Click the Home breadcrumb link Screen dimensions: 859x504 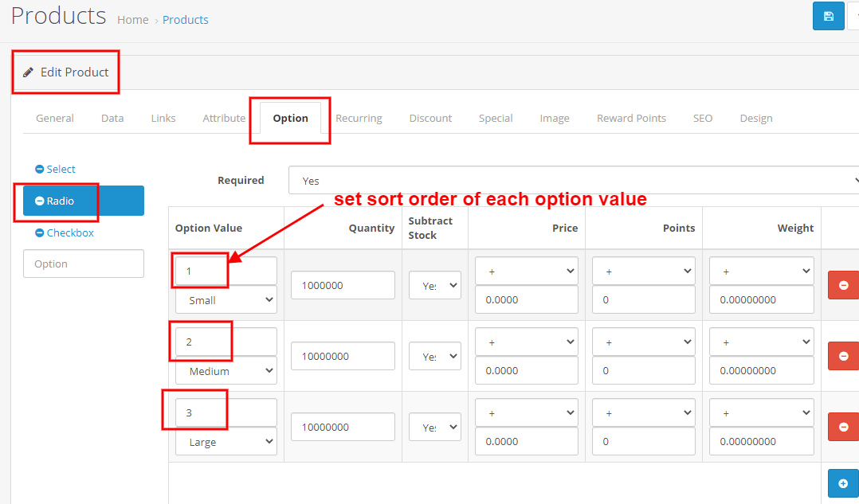[x=132, y=19]
